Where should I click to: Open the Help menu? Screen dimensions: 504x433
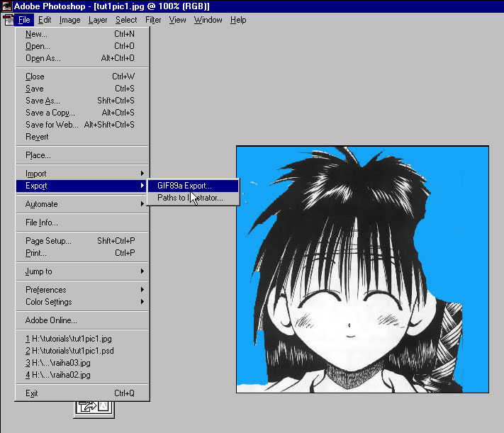(x=238, y=20)
